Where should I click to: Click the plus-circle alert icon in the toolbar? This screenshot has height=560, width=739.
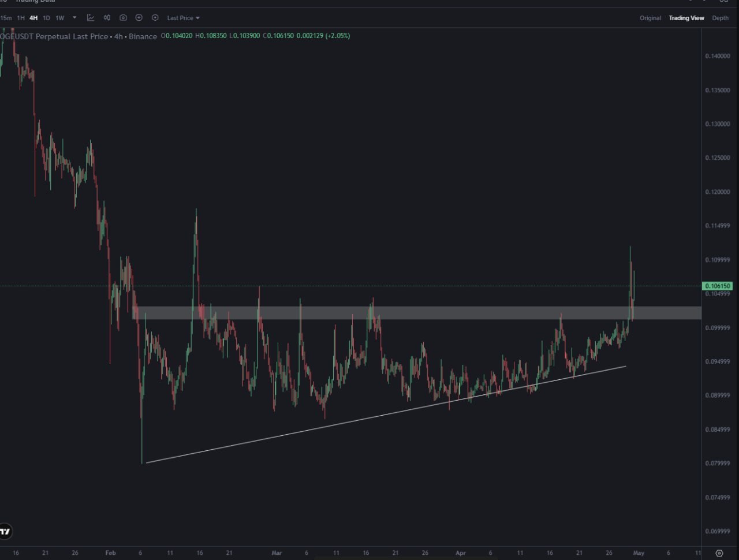(139, 18)
